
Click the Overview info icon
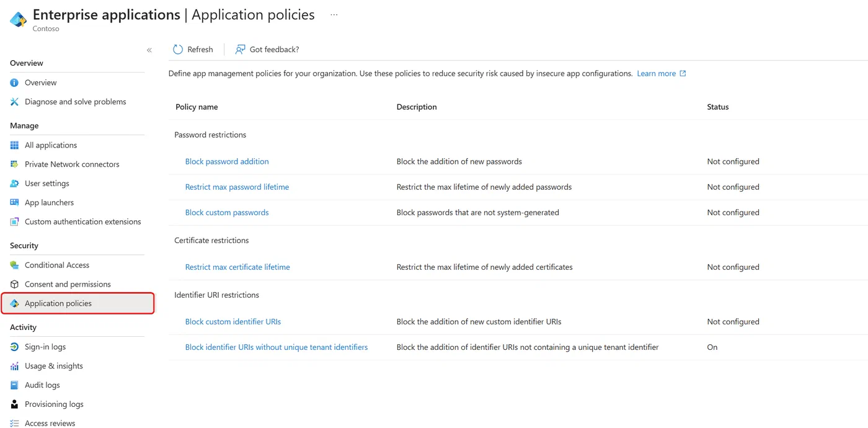click(14, 82)
